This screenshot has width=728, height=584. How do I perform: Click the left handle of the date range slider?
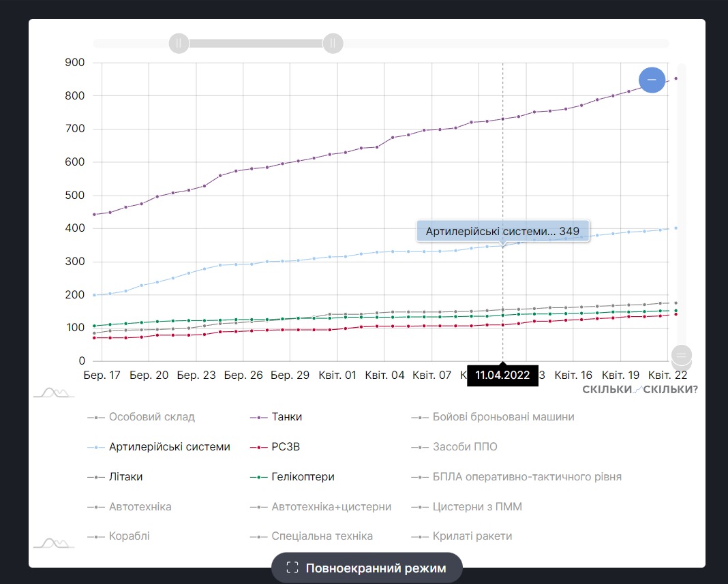point(179,43)
